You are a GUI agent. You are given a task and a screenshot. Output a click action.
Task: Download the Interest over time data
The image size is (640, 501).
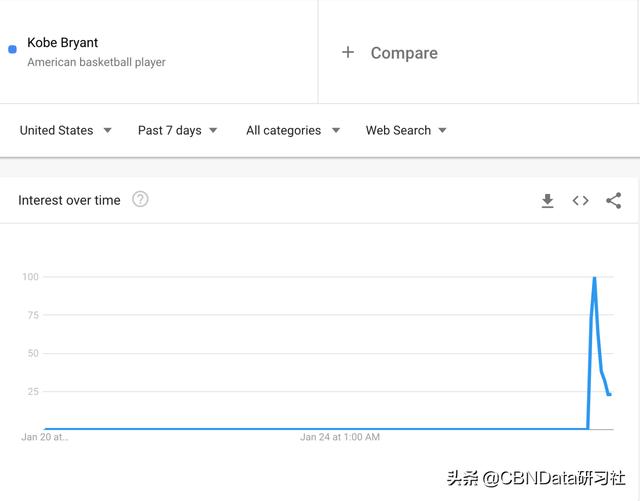(x=547, y=201)
